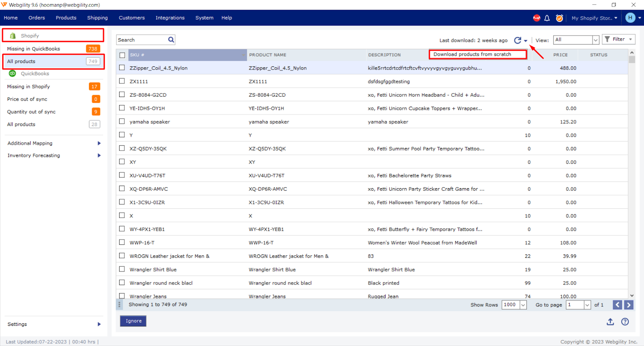Select QuickBooks All products 28
The width and height of the screenshot is (644, 346).
pyautogui.click(x=54, y=124)
